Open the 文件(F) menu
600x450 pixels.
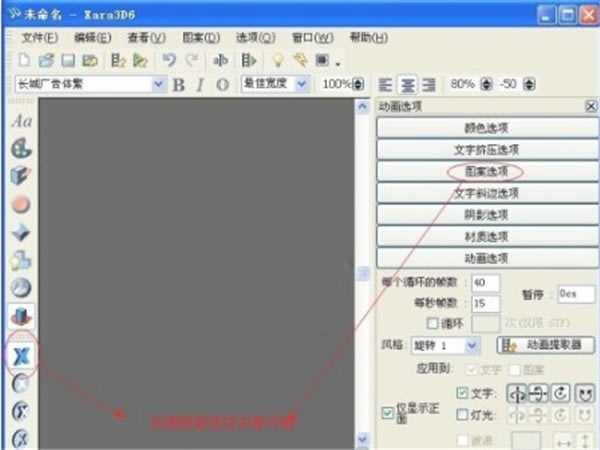click(x=40, y=38)
